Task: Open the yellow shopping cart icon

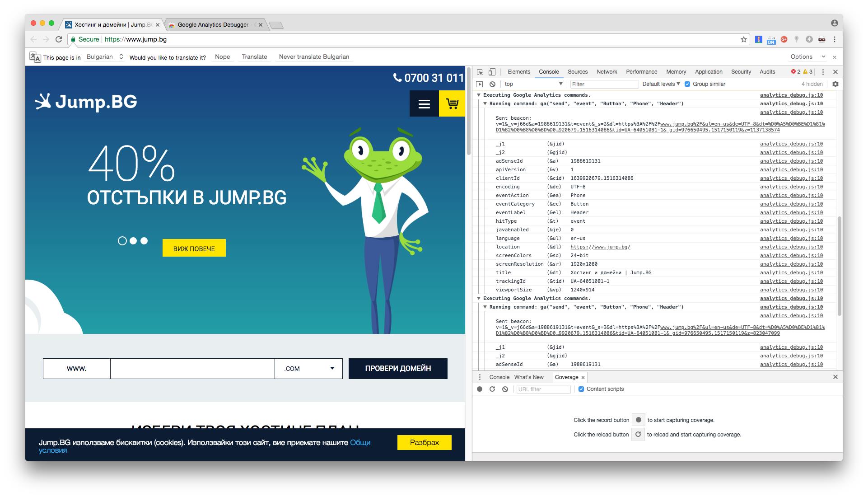Action: point(452,103)
